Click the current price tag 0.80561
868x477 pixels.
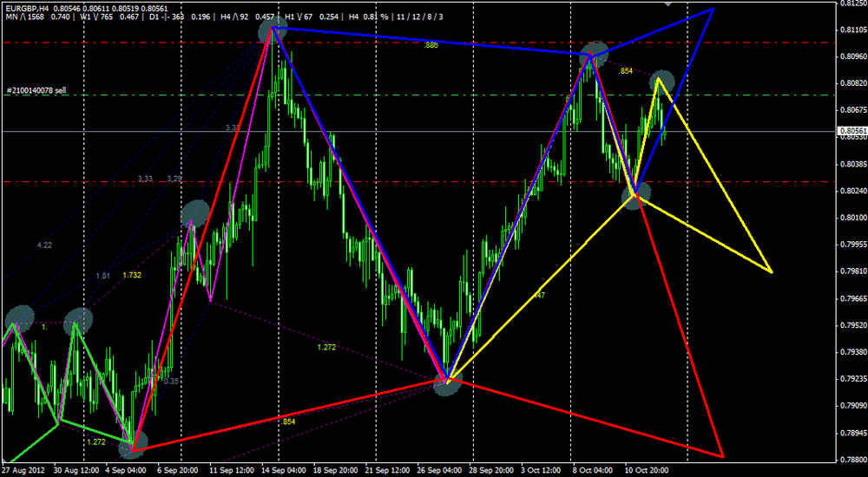(x=851, y=131)
